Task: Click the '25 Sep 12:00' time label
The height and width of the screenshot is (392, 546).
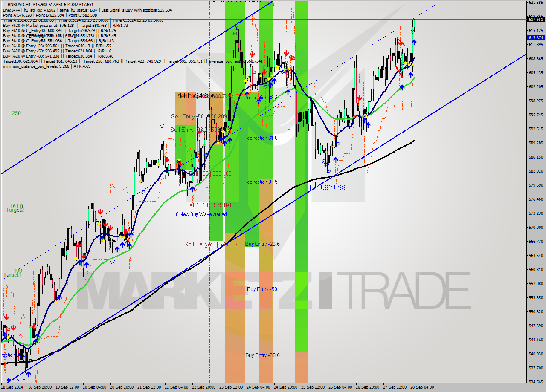Action: pyautogui.click(x=313, y=387)
